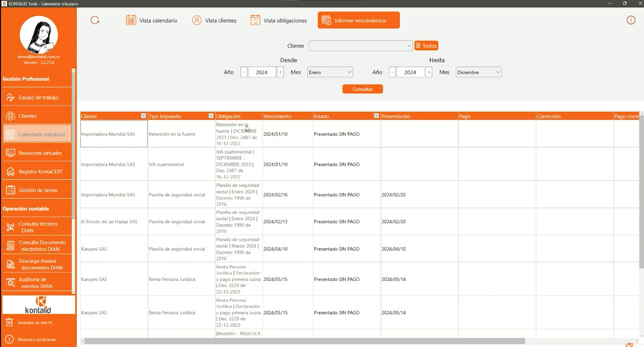Click the trash icon beside Desactivar

[9, 323]
